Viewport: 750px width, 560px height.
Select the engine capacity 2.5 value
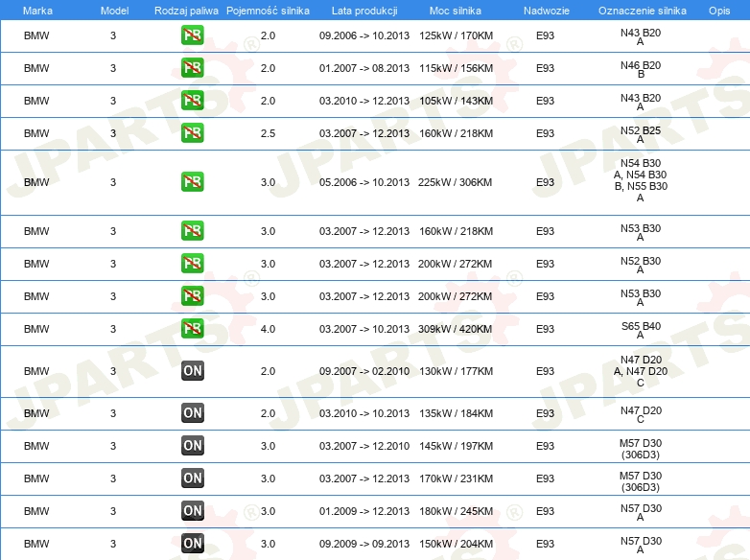tap(268, 133)
